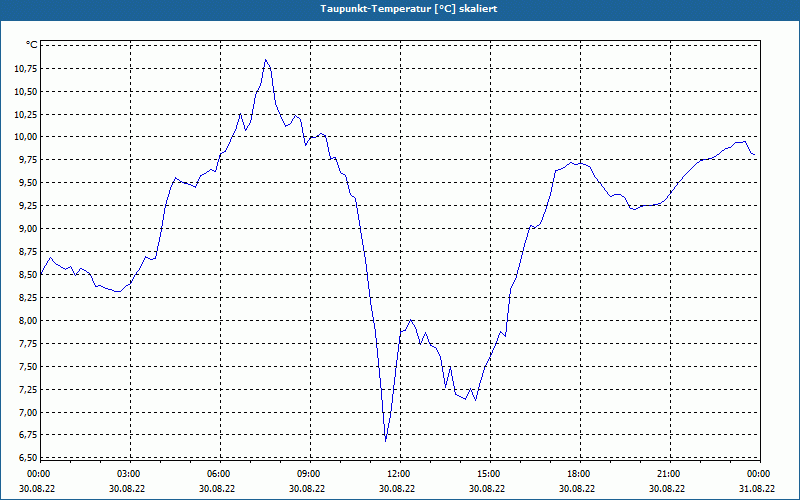Viewport: 800px width, 500px height.
Task: Click the 21:00 time label on x-axis
Action: [x=668, y=474]
